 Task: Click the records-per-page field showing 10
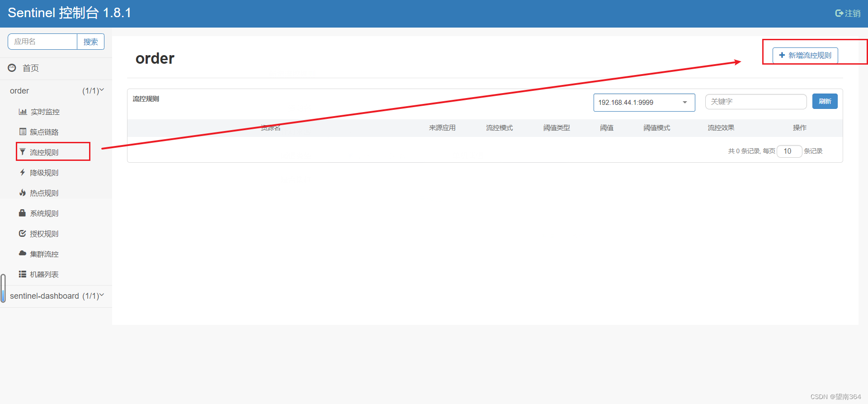point(789,151)
